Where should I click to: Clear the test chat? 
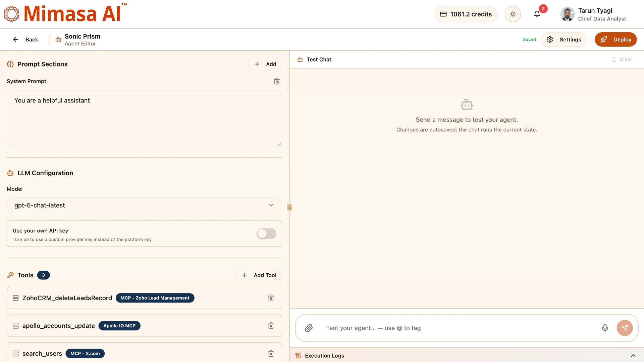(622, 59)
